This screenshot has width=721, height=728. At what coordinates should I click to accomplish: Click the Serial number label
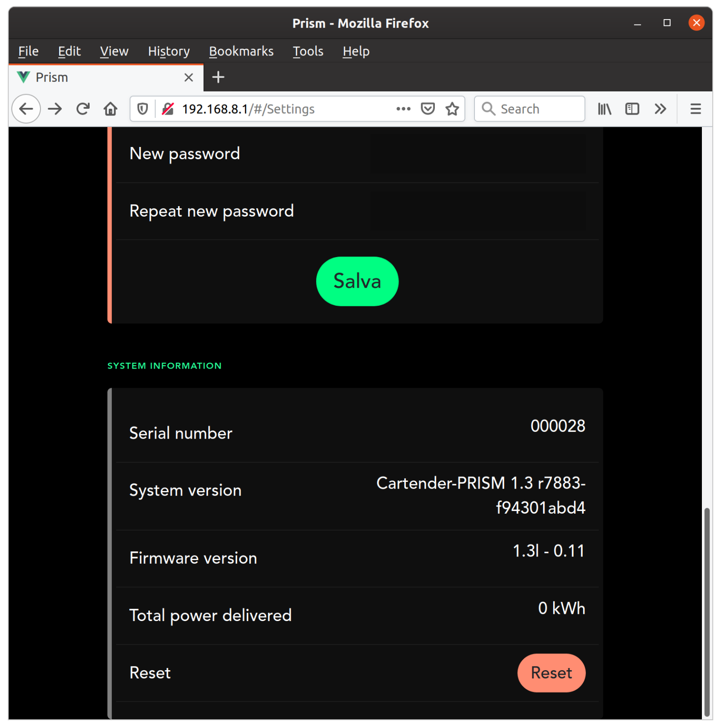click(181, 433)
